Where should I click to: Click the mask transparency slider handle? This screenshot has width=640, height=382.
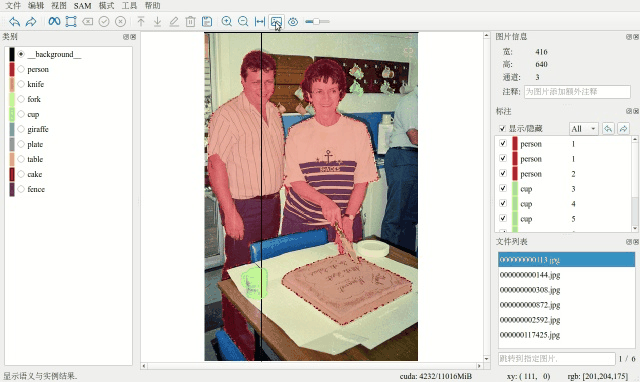tap(316, 22)
